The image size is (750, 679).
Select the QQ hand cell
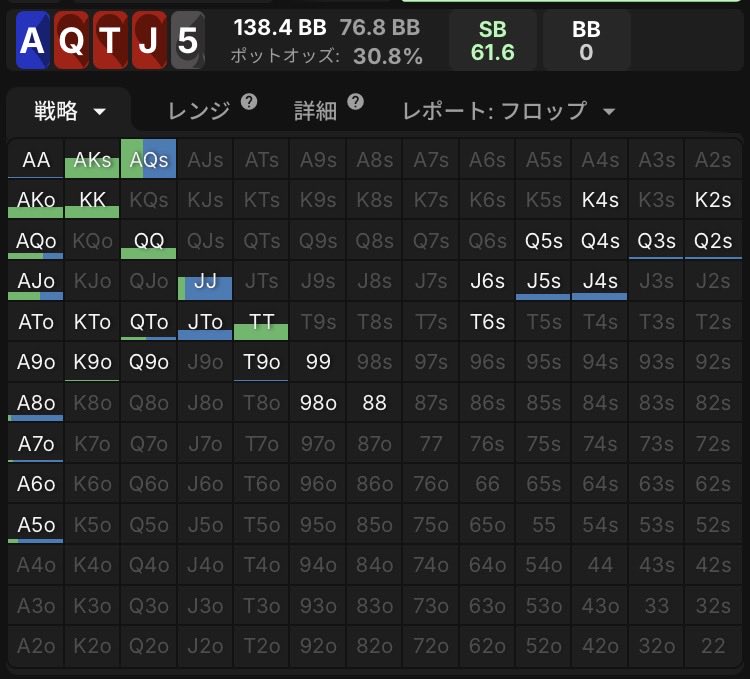(148, 240)
